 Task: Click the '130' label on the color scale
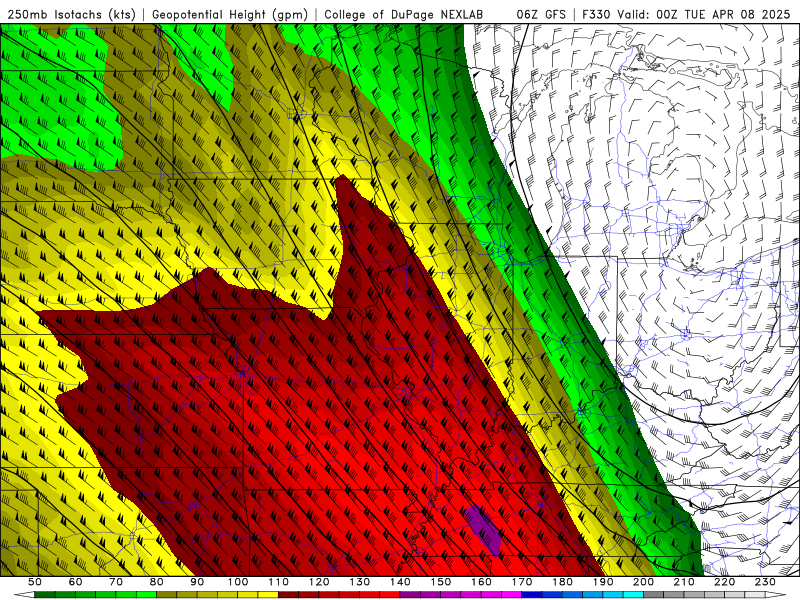click(360, 582)
